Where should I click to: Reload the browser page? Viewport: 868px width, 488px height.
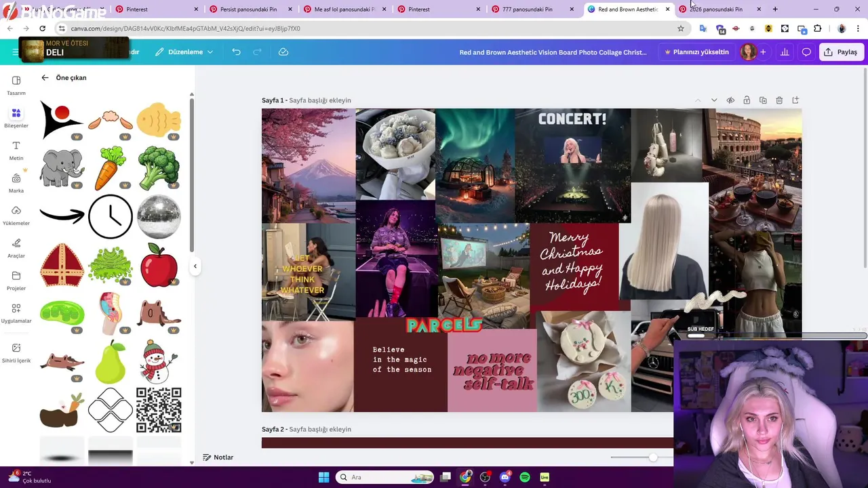pos(42,28)
